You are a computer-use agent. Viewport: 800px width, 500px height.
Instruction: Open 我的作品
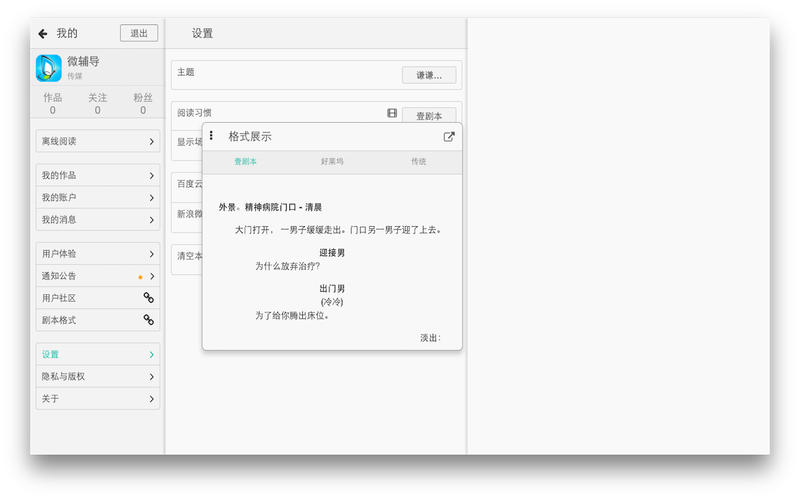[x=98, y=176]
